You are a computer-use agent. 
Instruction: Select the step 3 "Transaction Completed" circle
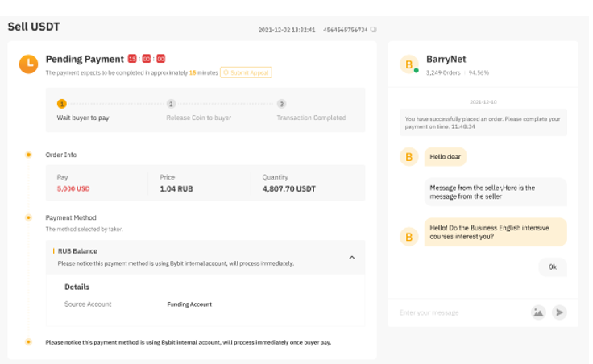click(281, 104)
